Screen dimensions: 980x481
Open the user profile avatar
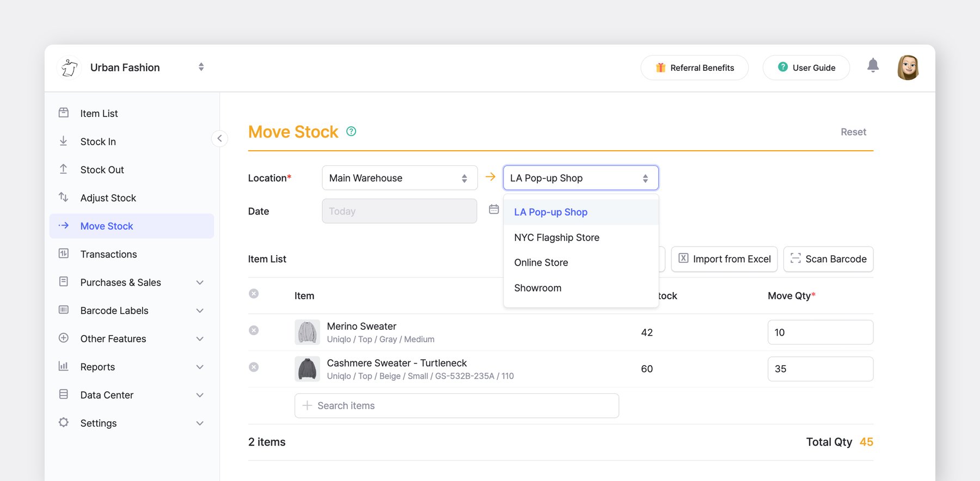click(x=908, y=67)
